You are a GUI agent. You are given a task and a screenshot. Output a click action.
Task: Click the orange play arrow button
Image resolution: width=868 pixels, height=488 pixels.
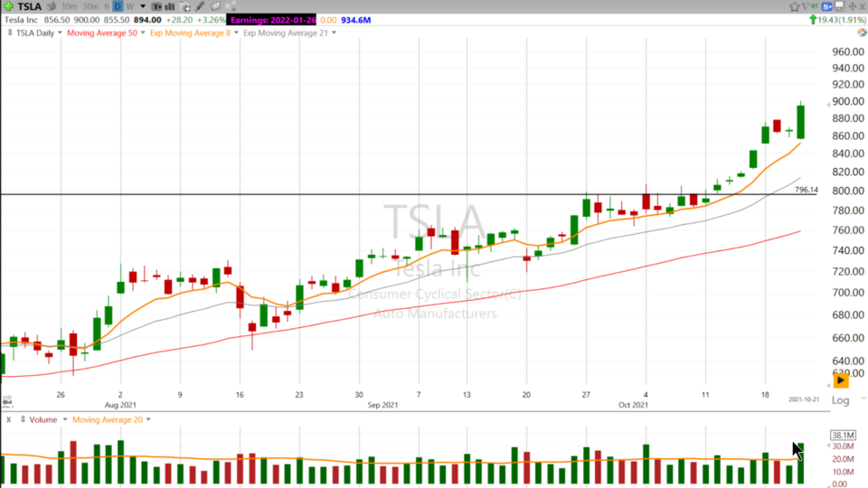[841, 380]
